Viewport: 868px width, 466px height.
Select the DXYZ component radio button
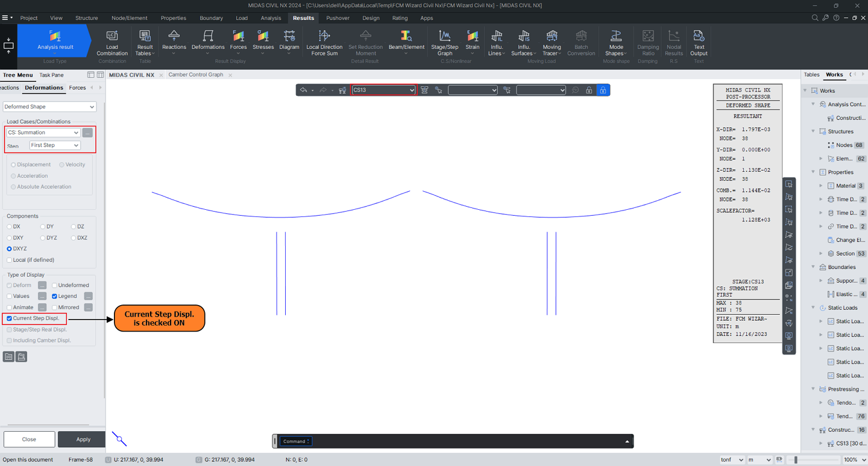click(x=10, y=248)
